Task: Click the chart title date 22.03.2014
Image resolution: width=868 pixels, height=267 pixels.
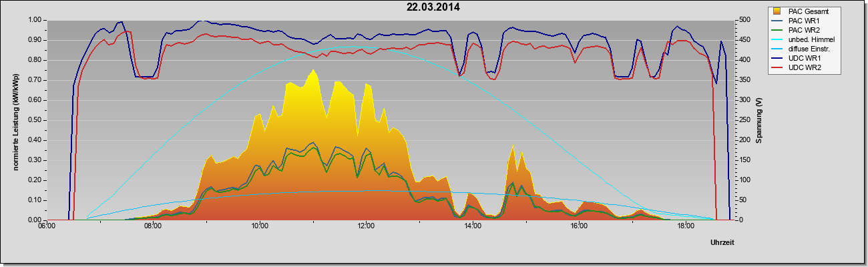Action: click(x=433, y=7)
